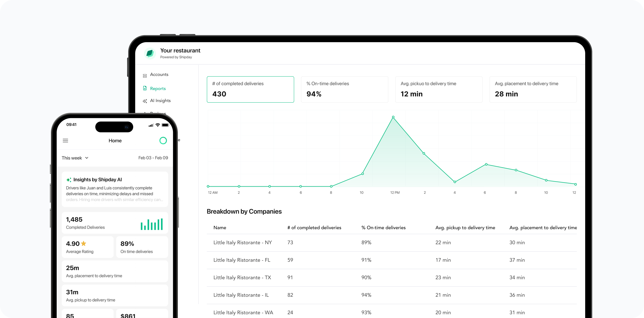Click the Shipday green logo icon

point(150,53)
